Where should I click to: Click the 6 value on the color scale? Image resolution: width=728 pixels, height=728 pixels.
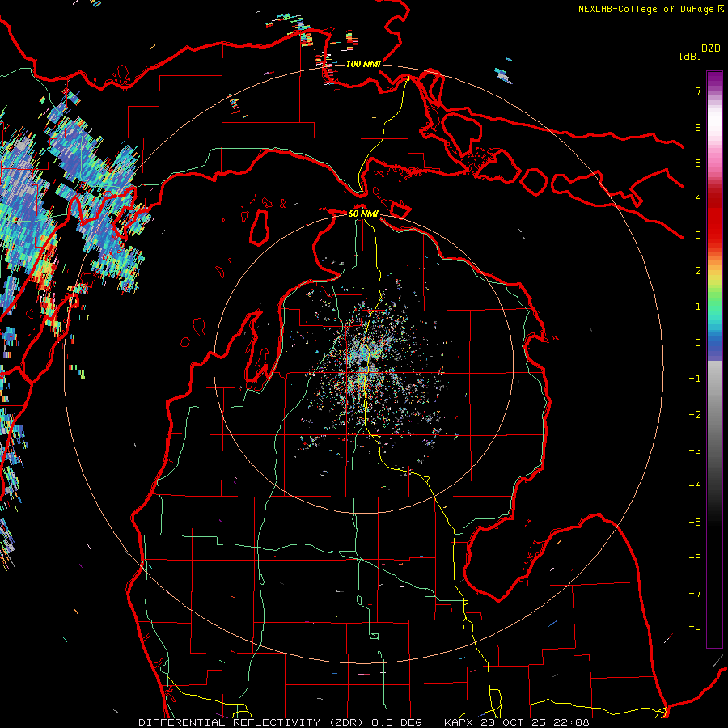point(698,127)
